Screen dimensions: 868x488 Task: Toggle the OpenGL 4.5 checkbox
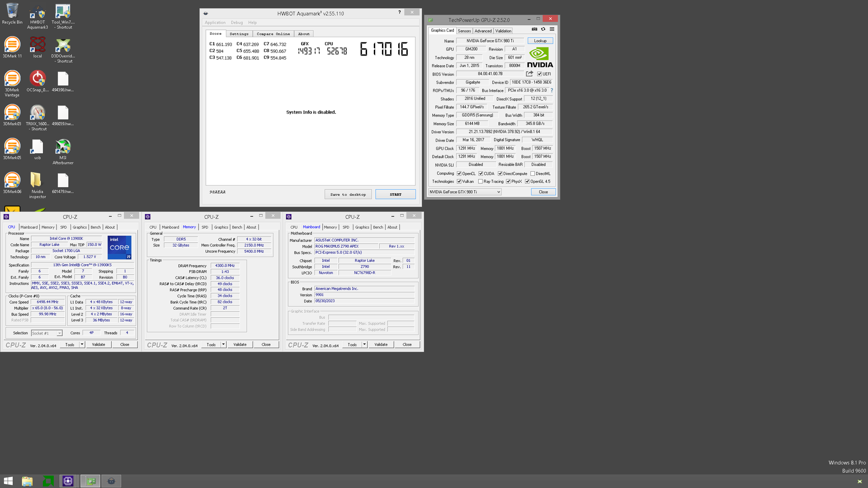tap(527, 182)
